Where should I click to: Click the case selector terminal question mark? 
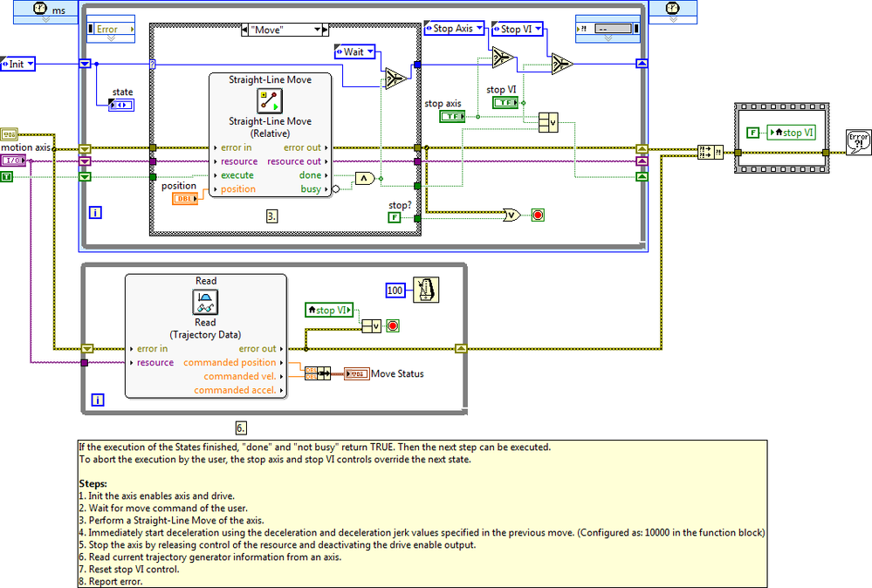coord(153,65)
